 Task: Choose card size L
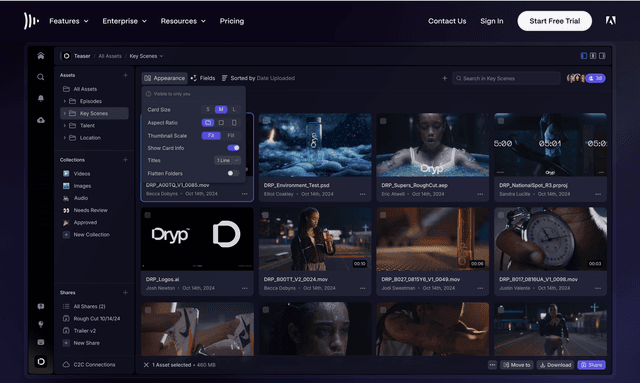[x=234, y=109]
